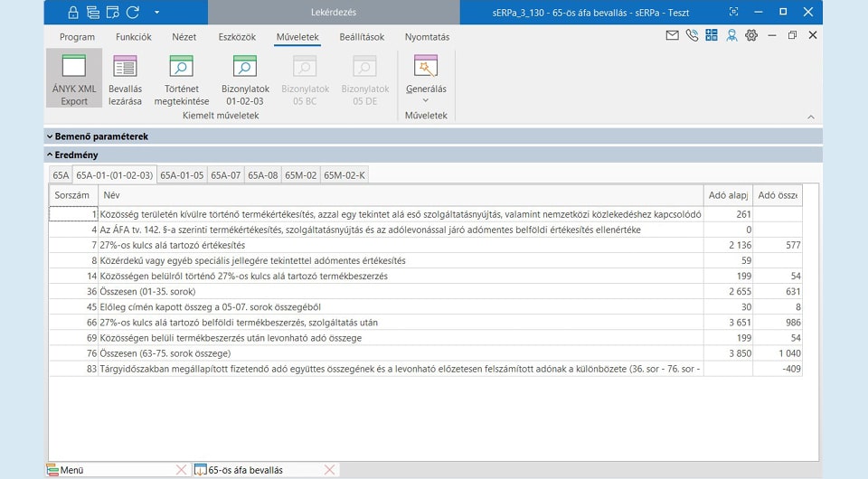
Task: Click the envelope mail icon
Action: pyautogui.click(x=672, y=36)
